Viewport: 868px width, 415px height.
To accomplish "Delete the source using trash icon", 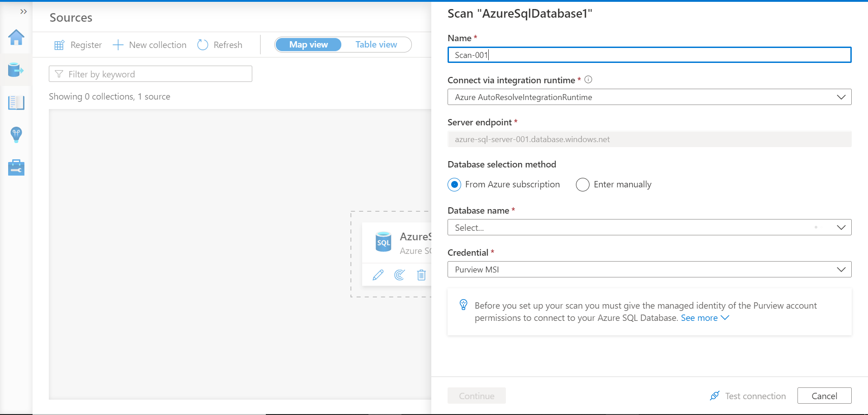I will click(x=421, y=275).
